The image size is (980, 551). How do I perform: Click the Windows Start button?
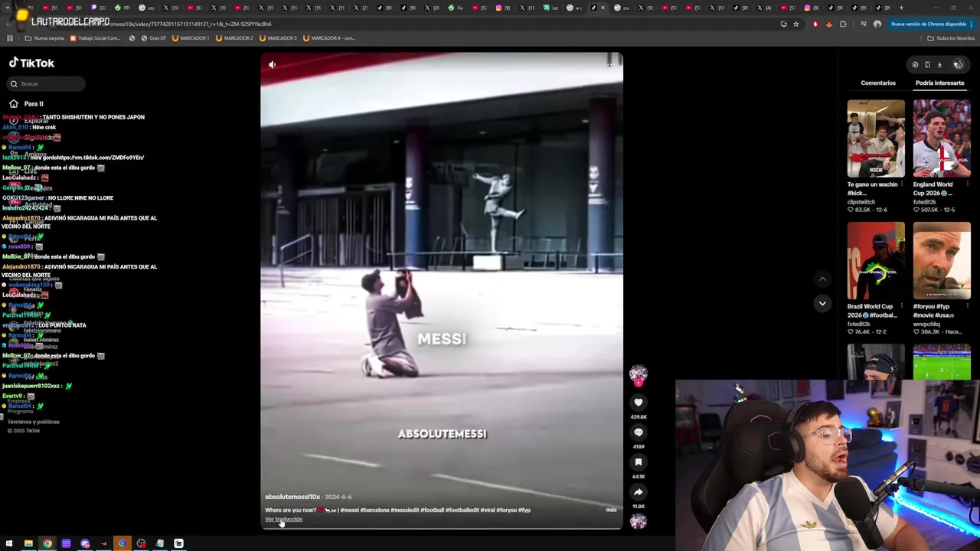coord(9,543)
